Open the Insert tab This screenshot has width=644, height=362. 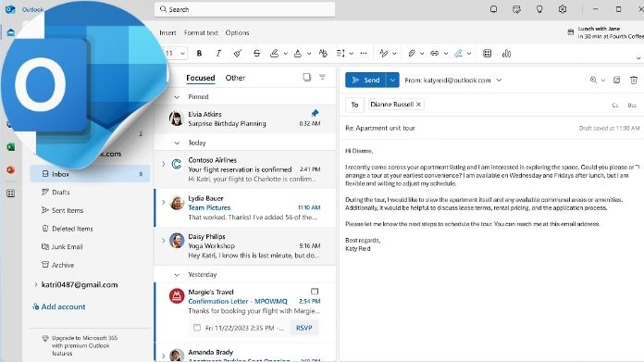pyautogui.click(x=167, y=32)
